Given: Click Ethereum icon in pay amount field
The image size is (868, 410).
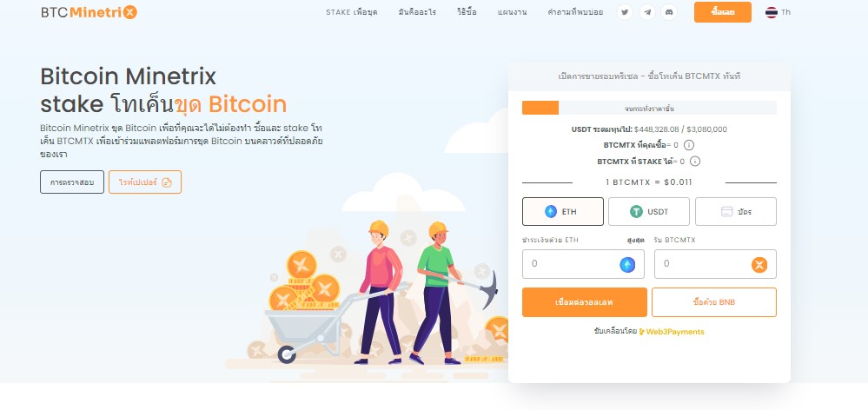Looking at the screenshot, I should 627,265.
